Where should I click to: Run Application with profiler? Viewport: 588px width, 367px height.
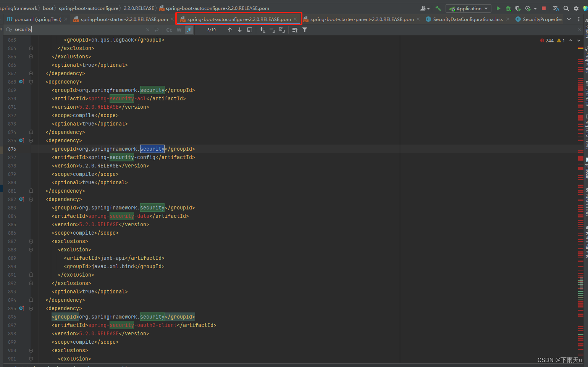tap(528, 8)
